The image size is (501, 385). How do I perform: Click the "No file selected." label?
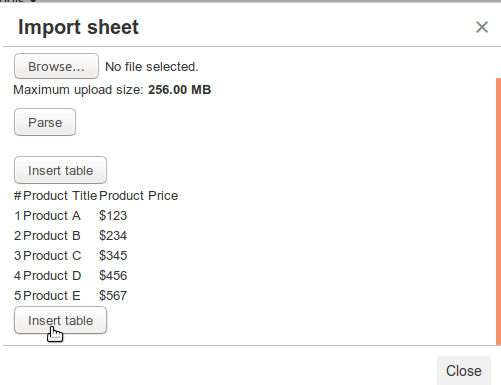coord(152,67)
